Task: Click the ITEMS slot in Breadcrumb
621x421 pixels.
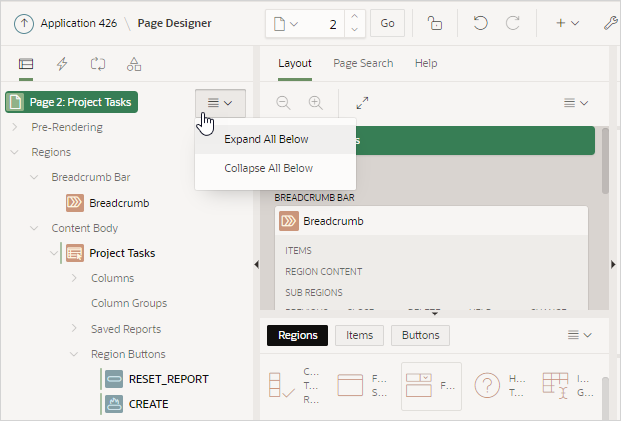Action: coord(298,251)
